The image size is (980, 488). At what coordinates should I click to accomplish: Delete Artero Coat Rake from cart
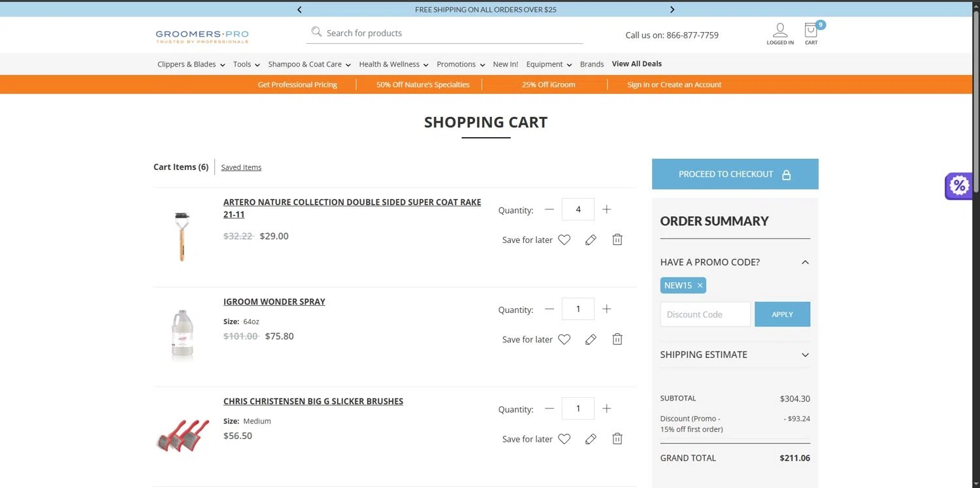click(617, 240)
